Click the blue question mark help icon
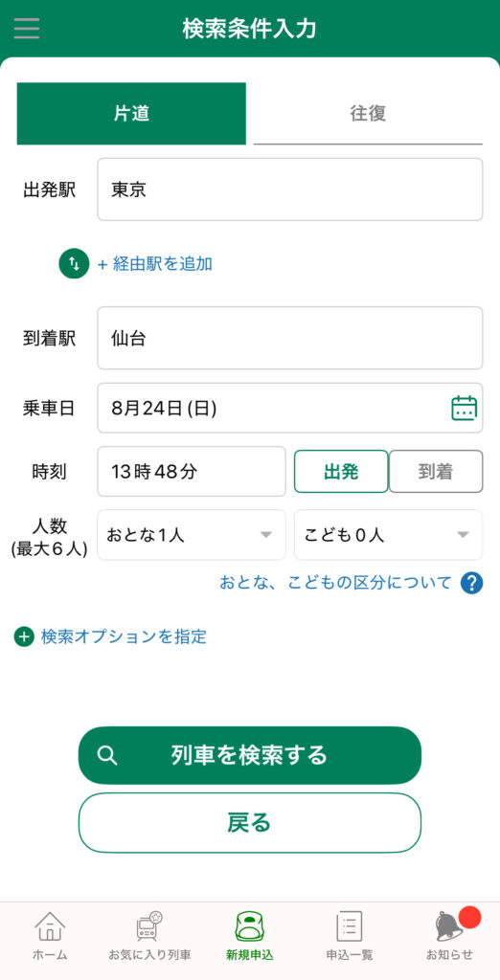500x980 pixels. 471,583
